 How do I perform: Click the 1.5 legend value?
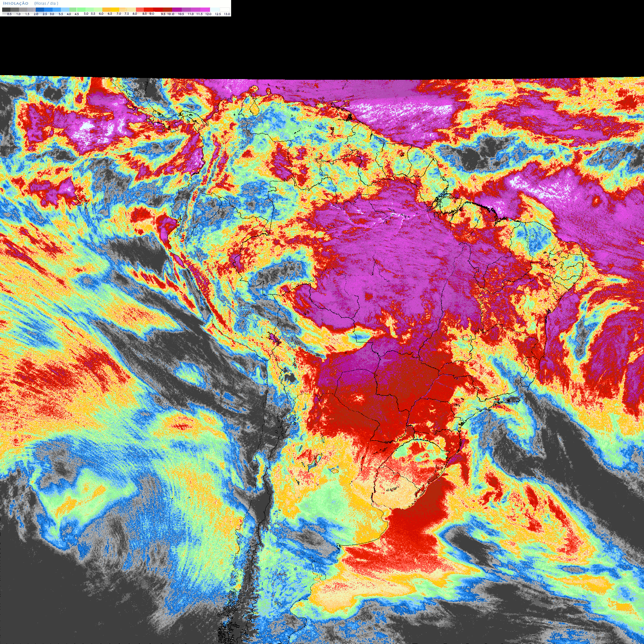(27, 14)
